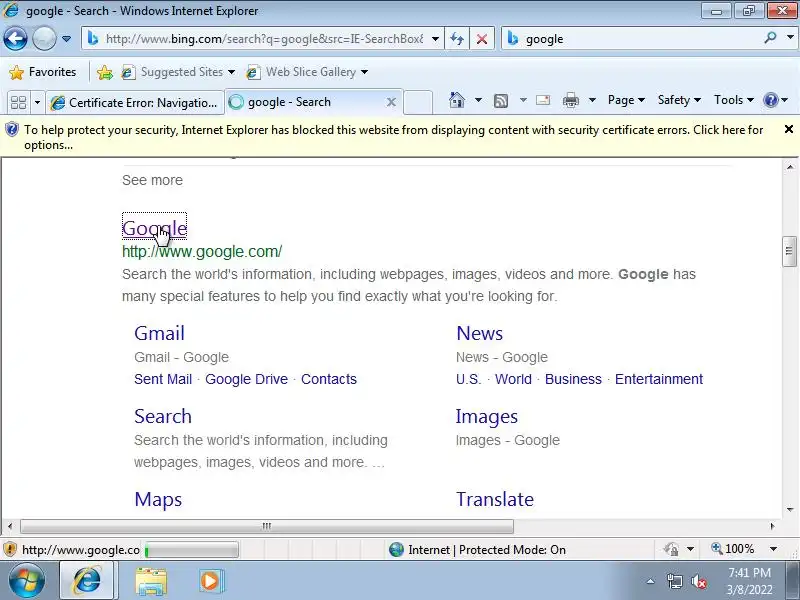This screenshot has width=800, height=600.
Task: Open the Maps sitelink
Action: click(x=158, y=499)
